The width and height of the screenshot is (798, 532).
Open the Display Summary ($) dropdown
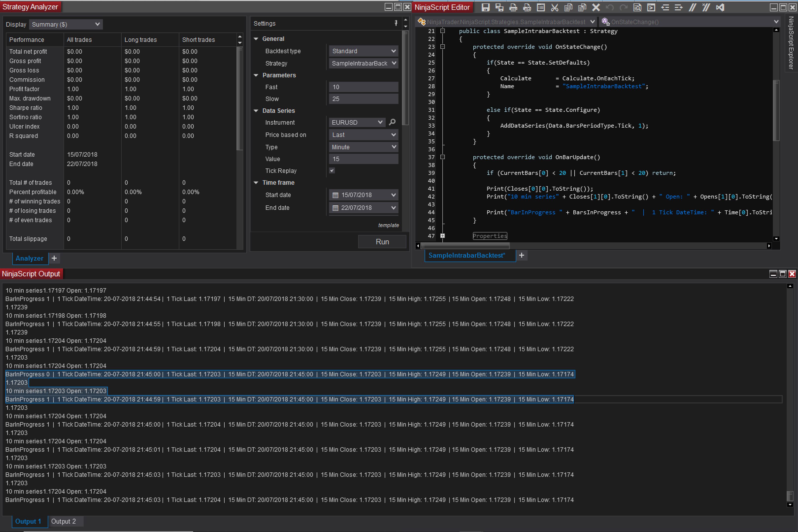point(66,24)
